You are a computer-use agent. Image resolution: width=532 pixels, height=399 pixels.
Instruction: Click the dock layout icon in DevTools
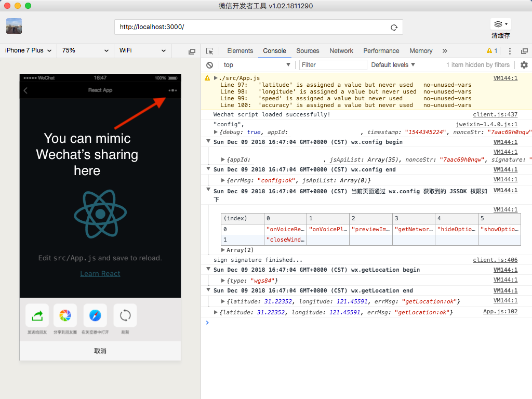[x=525, y=51]
